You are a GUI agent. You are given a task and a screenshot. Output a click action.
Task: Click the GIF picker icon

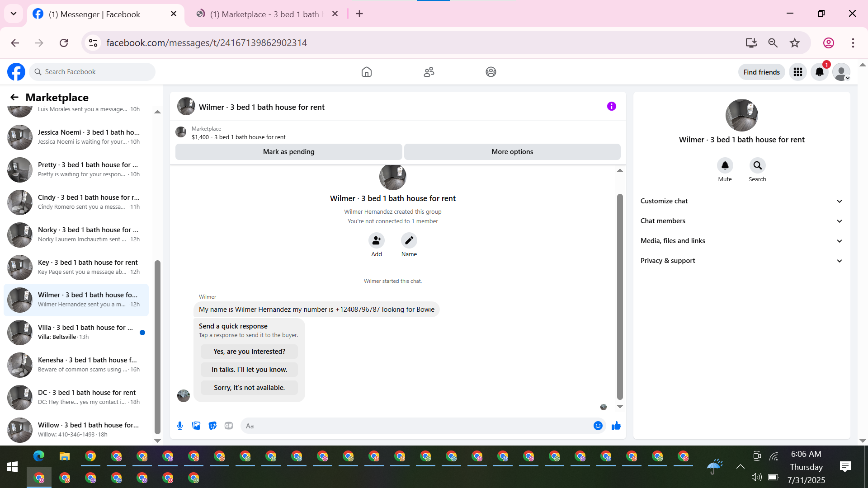click(x=229, y=426)
